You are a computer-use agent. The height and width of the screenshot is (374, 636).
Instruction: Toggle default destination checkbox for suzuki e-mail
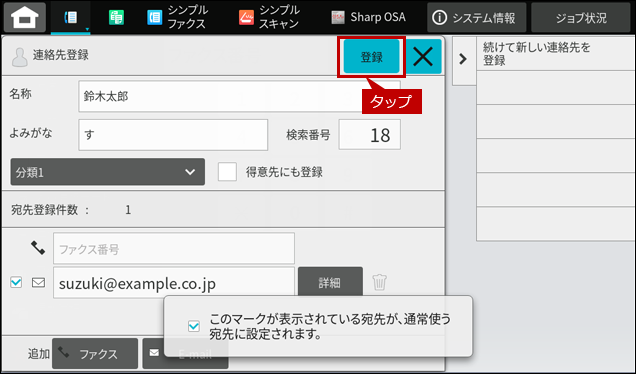tap(16, 282)
